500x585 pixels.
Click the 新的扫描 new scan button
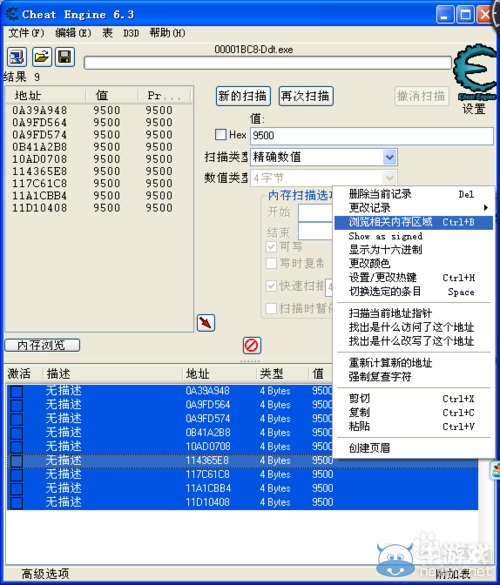[243, 96]
